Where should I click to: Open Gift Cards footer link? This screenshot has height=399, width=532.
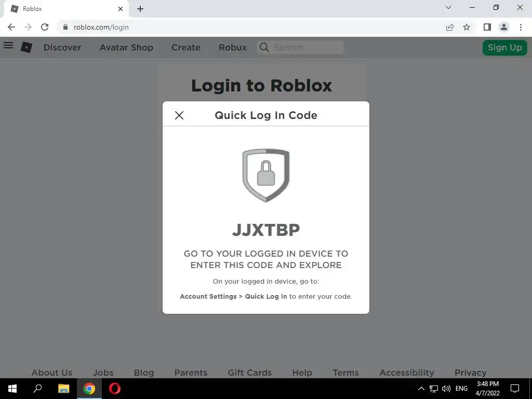(x=250, y=373)
